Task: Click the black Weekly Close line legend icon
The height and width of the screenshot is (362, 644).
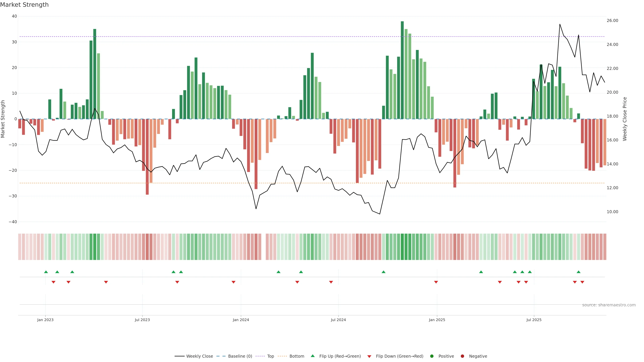Action: point(179,356)
